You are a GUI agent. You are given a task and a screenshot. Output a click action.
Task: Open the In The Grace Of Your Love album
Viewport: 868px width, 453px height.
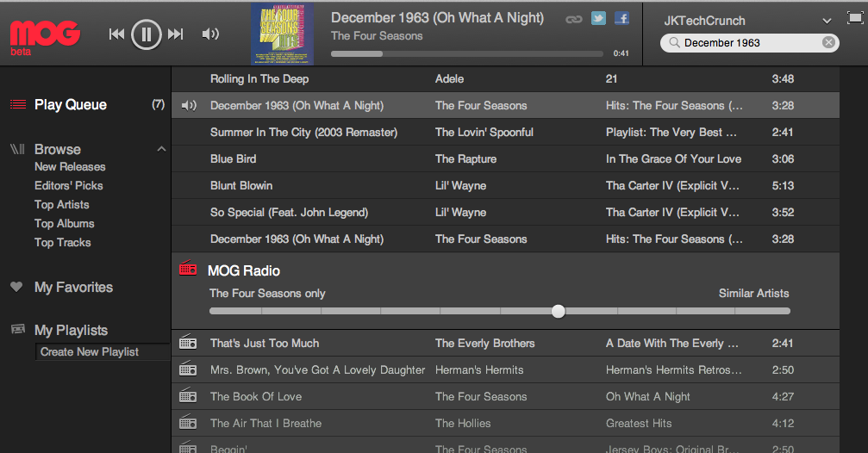pos(674,158)
